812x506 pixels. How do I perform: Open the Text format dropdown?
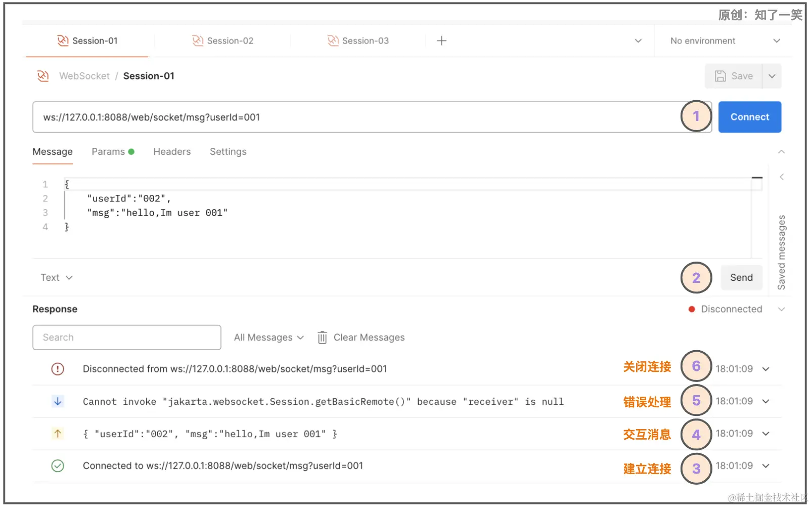[x=57, y=277]
